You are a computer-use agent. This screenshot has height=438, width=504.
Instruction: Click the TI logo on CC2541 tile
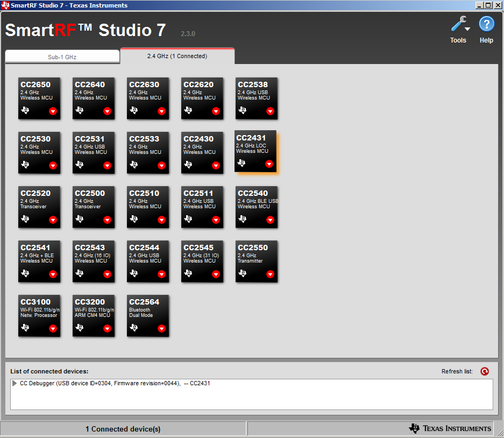click(25, 273)
